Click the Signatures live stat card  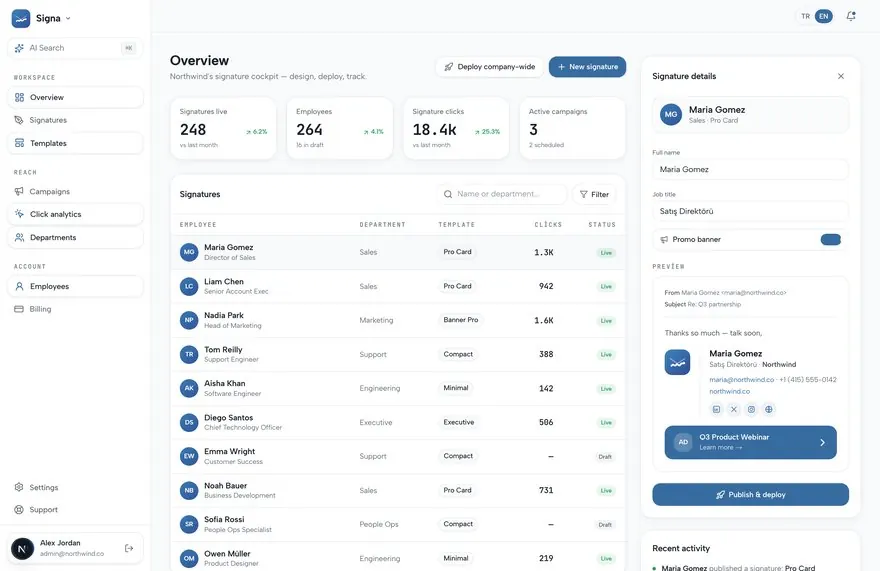223,129
